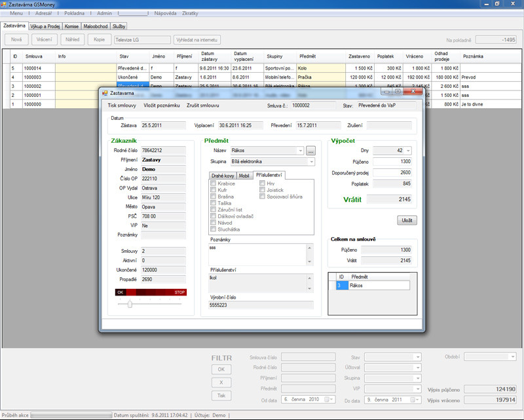Open the Pokladna menu
Screen dimensions: 524x420
[74, 13]
